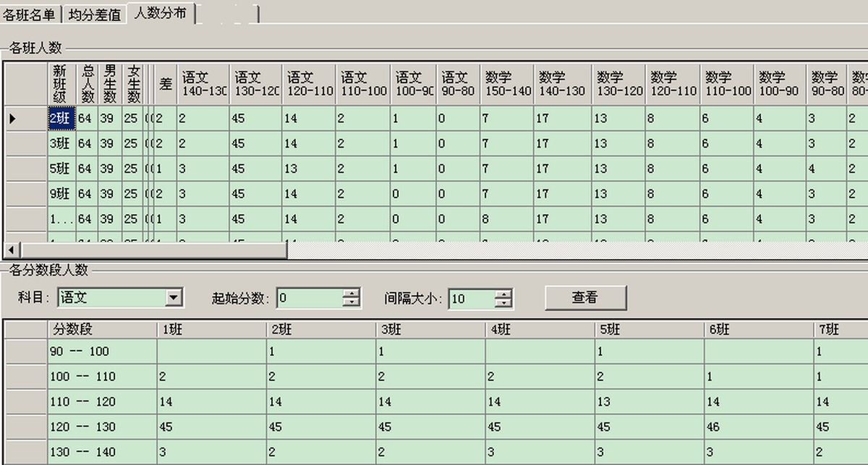The width and height of the screenshot is (868, 465).
Task: Click the 5班 column header in lower grid
Action: [651, 329]
